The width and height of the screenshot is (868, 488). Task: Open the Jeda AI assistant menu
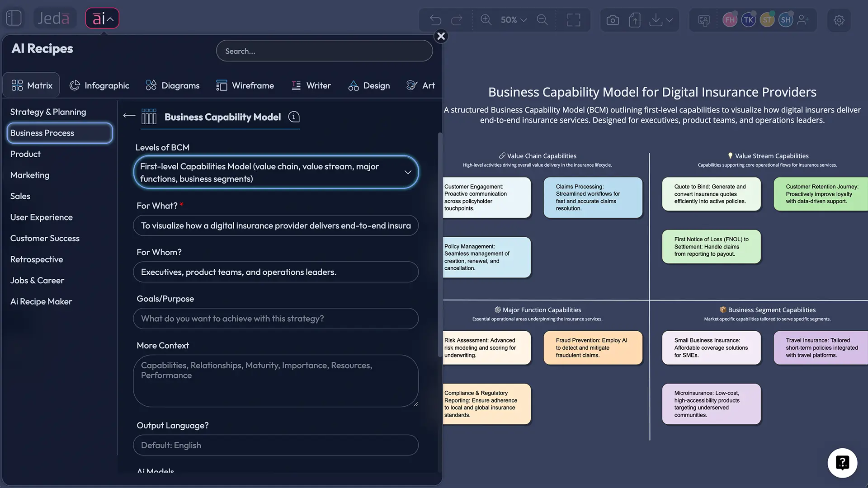102,18
